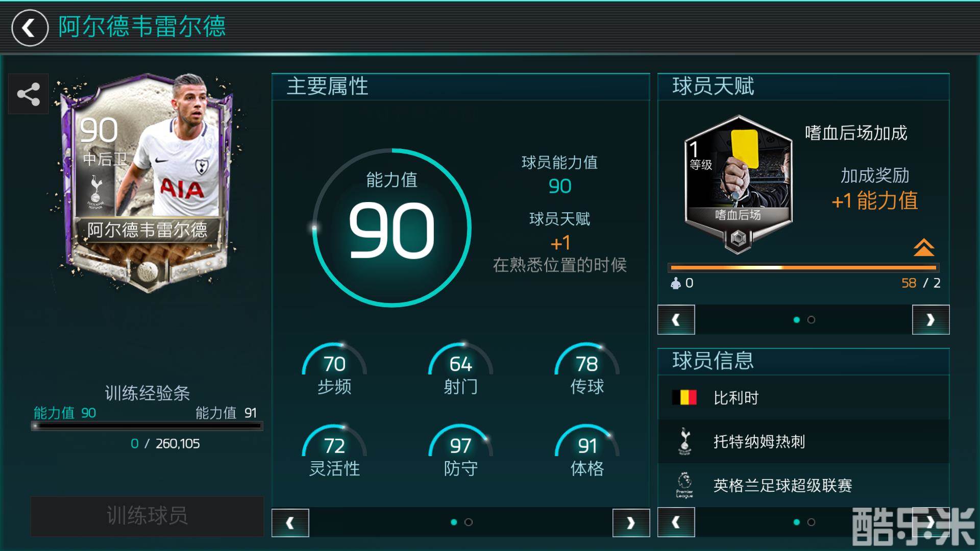This screenshot has height=551, width=980.
Task: Tap the orange double-chevron upgrade icon
Action: [924, 247]
